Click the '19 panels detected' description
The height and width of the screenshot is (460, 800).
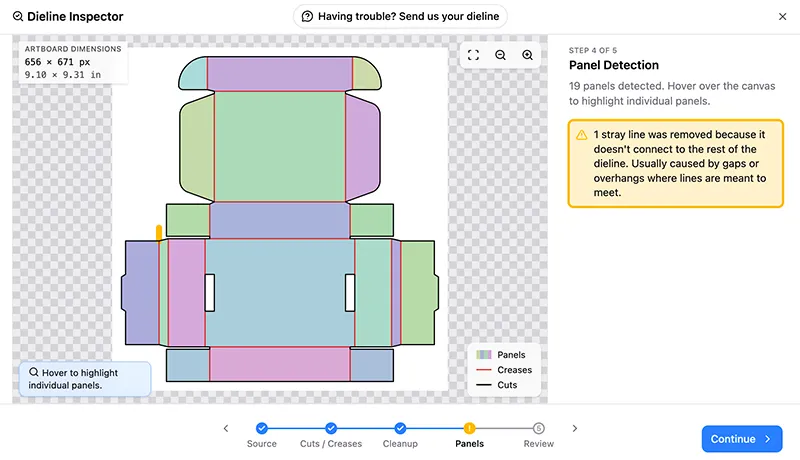point(672,93)
